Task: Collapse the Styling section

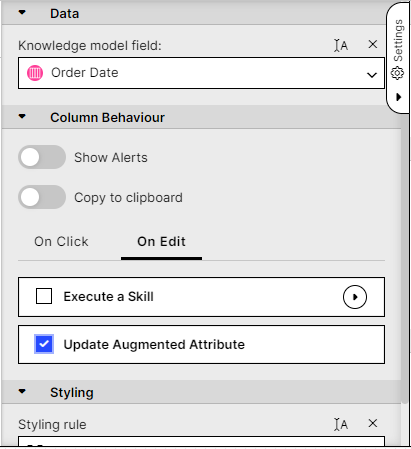Action: pos(22,391)
